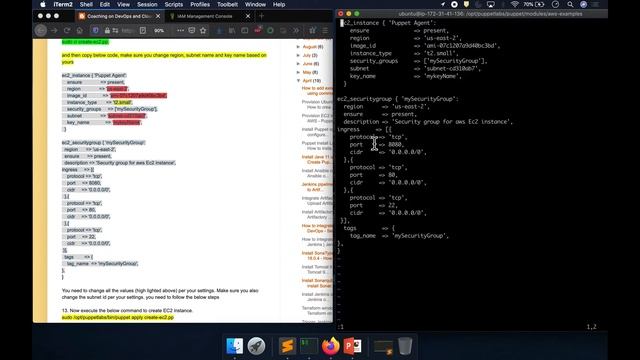Open the Firefox home page icon
The width and height of the screenshot is (640, 360).
[80, 31]
